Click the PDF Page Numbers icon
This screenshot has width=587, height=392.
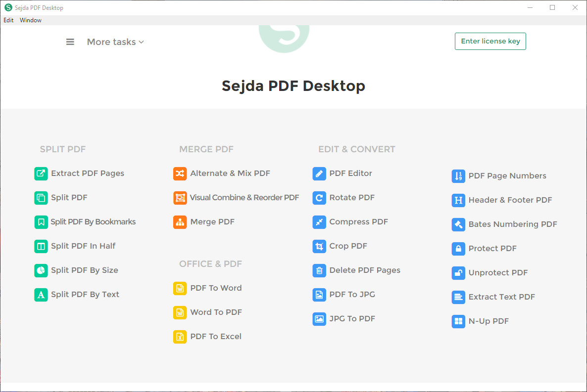click(x=458, y=176)
